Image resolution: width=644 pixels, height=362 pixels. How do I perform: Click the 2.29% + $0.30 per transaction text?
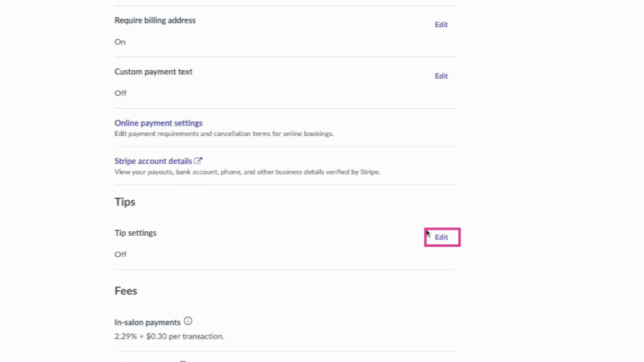coord(169,336)
